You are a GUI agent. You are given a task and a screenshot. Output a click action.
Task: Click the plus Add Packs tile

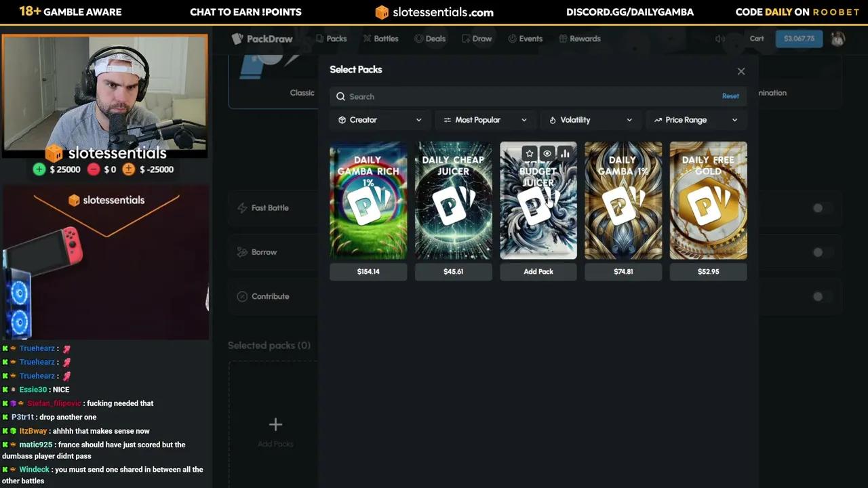tap(275, 431)
